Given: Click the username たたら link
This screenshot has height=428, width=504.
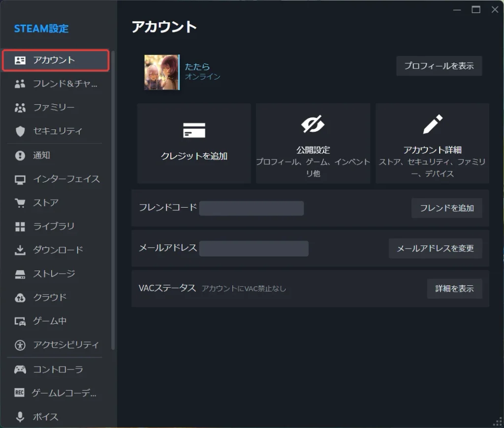Looking at the screenshot, I should pyautogui.click(x=197, y=66).
